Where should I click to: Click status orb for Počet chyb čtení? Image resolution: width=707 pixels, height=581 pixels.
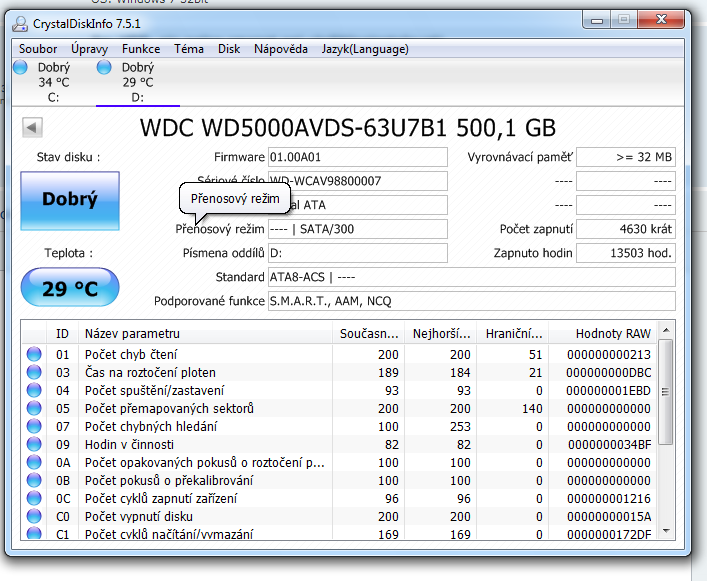tap(34, 354)
